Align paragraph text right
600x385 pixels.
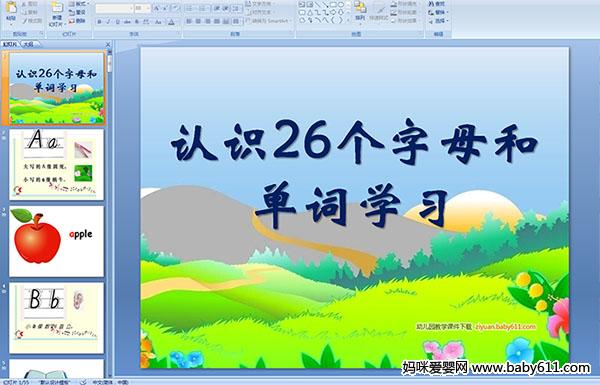[x=208, y=21]
